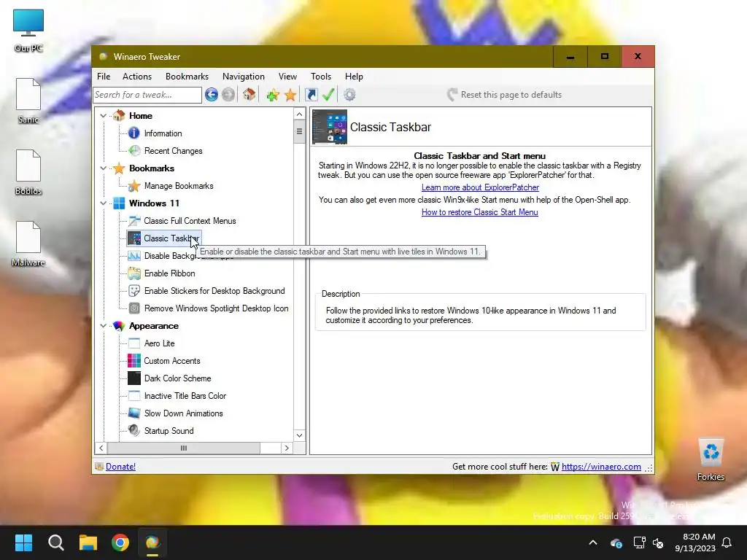Open Aero Lite appearance tweak
Viewport: 747px width, 560px height.
pyautogui.click(x=159, y=343)
